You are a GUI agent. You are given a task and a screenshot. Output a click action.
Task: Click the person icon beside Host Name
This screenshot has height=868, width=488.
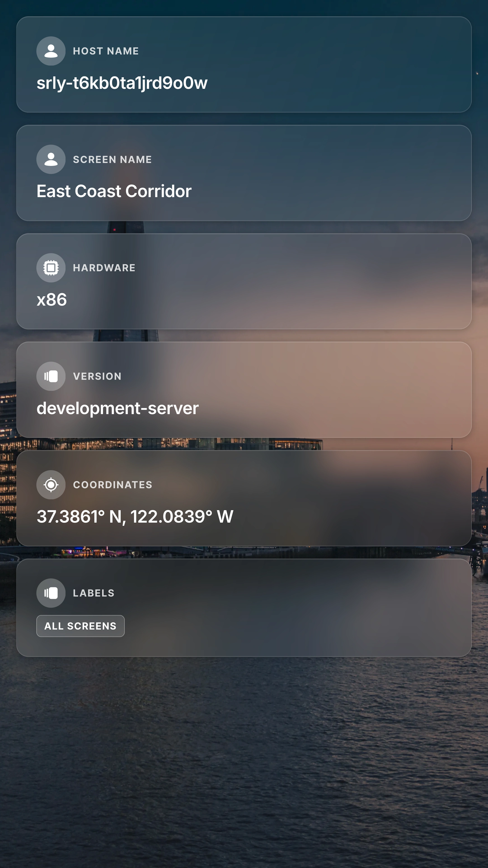click(51, 51)
